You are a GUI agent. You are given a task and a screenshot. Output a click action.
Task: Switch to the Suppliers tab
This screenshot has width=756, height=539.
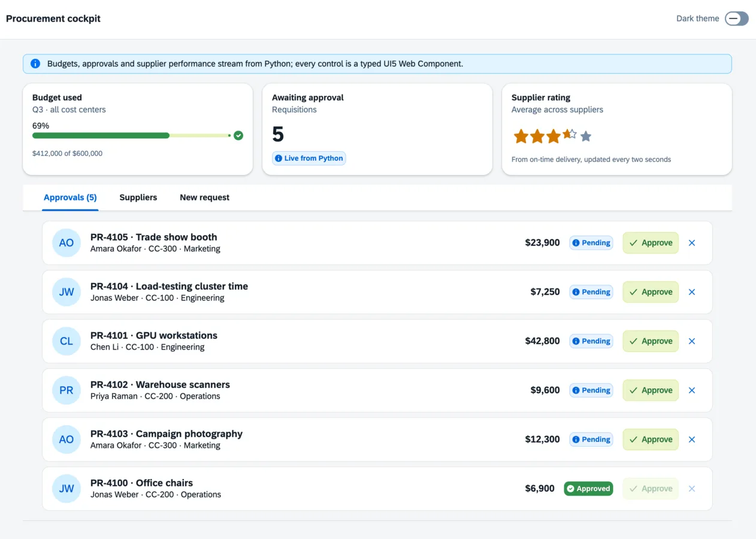click(138, 197)
